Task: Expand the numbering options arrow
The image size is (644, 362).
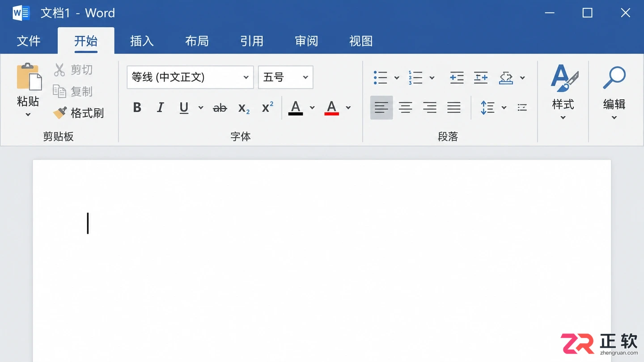Action: click(x=432, y=78)
